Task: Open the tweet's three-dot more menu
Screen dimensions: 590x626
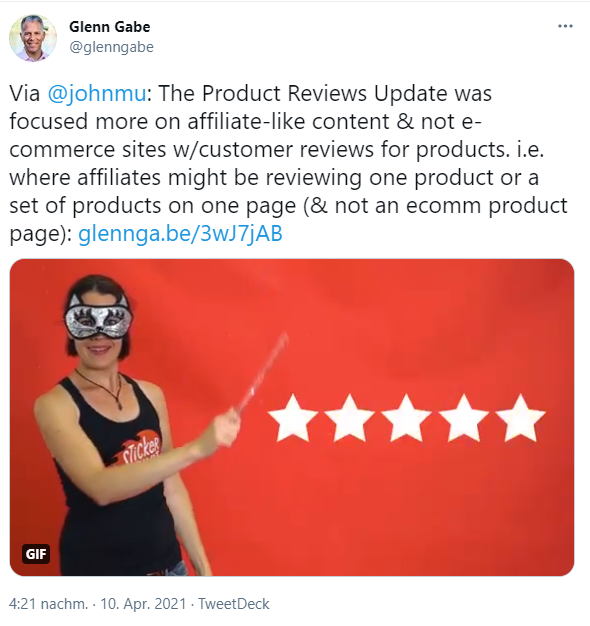Action: coord(565,26)
